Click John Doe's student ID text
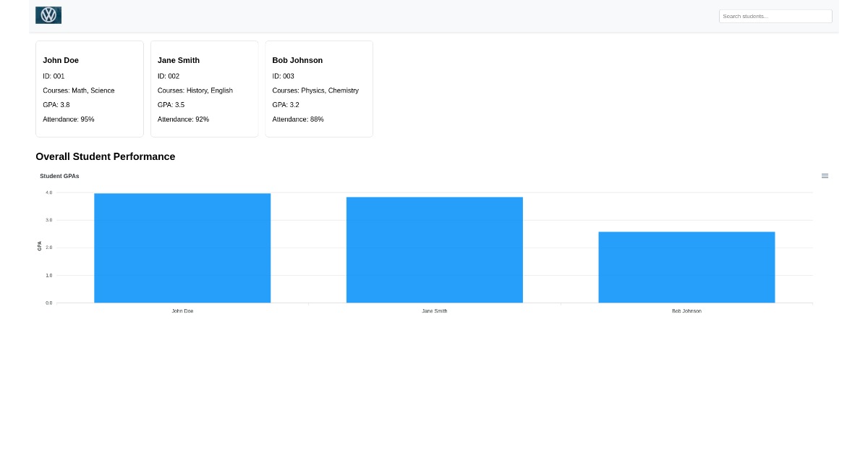This screenshot has width=868, height=456. pos(52,75)
